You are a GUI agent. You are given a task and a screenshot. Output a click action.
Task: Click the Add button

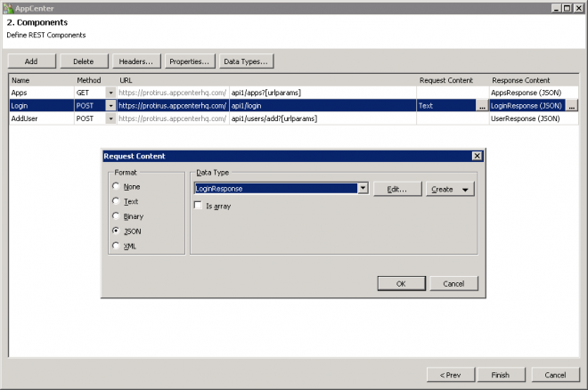[31, 61]
